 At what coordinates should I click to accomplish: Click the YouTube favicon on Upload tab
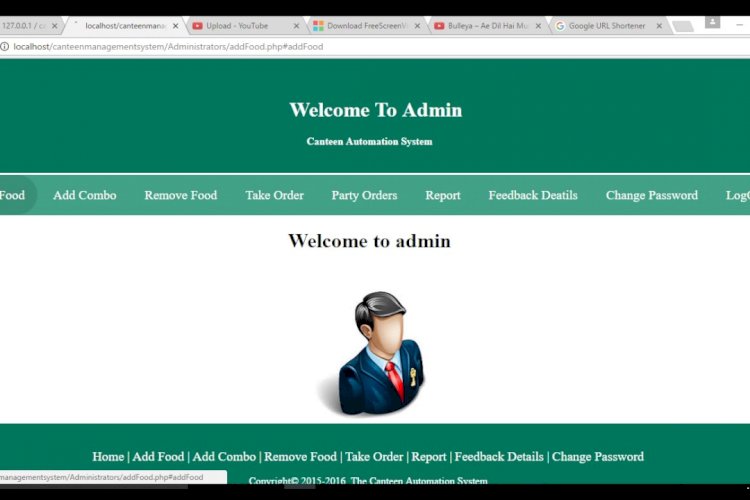198,26
